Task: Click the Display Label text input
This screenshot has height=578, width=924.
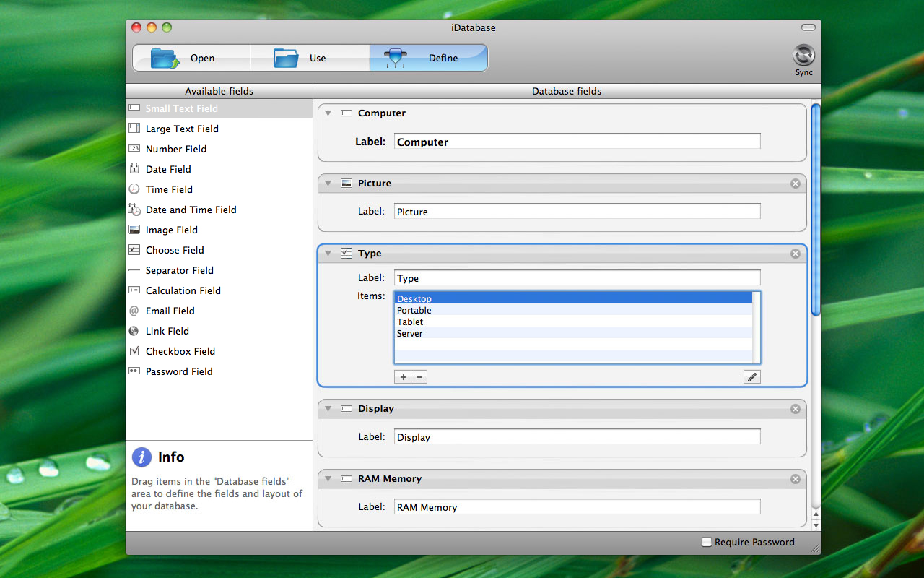Action: click(577, 437)
